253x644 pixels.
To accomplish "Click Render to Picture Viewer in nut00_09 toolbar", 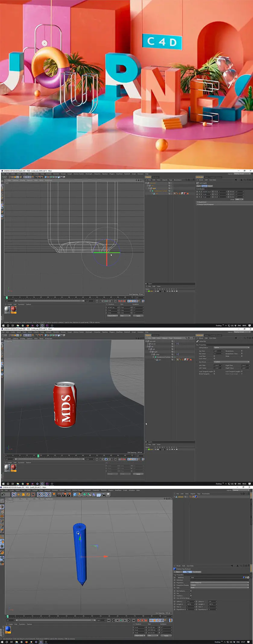I will click(64, 495).
